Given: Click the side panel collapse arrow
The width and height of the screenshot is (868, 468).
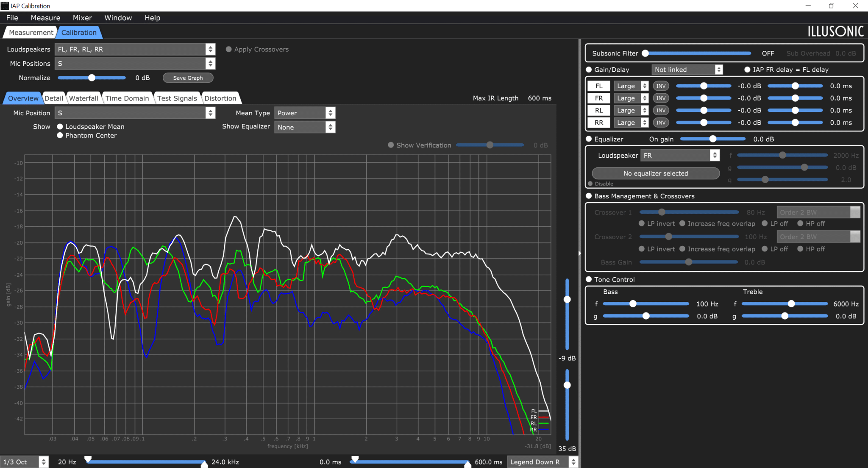Looking at the screenshot, I should pyautogui.click(x=579, y=253).
